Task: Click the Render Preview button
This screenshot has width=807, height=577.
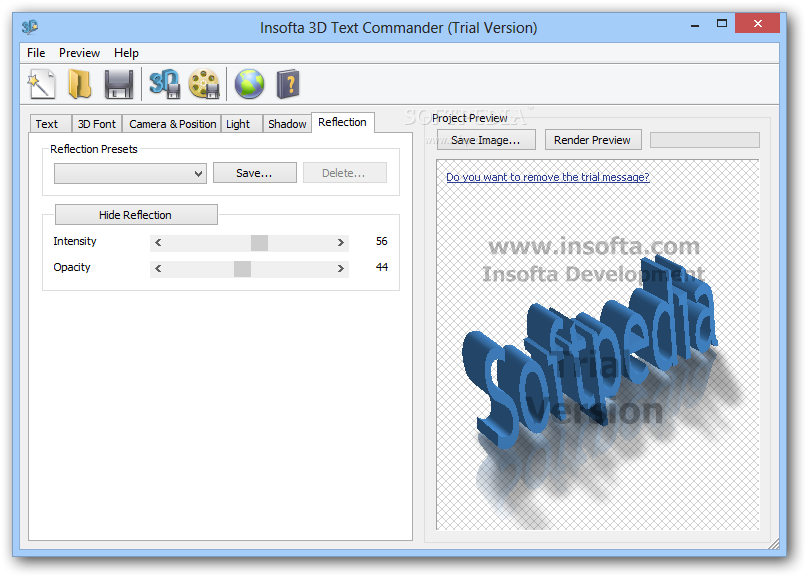Action: pyautogui.click(x=593, y=140)
